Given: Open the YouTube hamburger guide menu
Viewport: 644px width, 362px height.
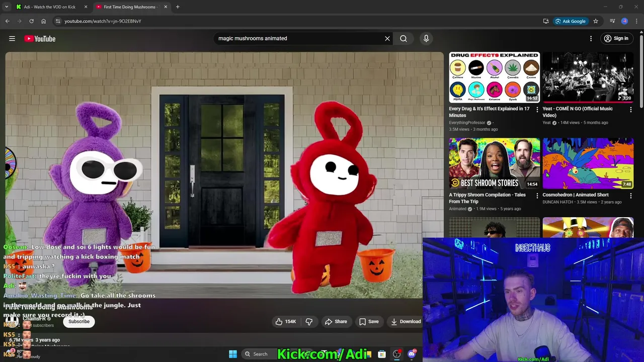Looking at the screenshot, I should tap(12, 38).
